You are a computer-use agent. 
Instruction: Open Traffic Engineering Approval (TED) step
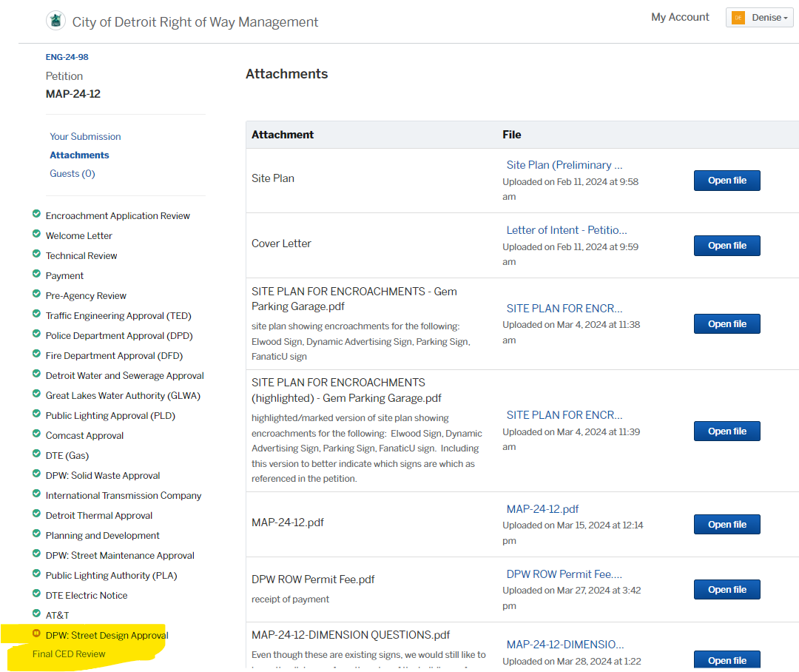tap(118, 316)
